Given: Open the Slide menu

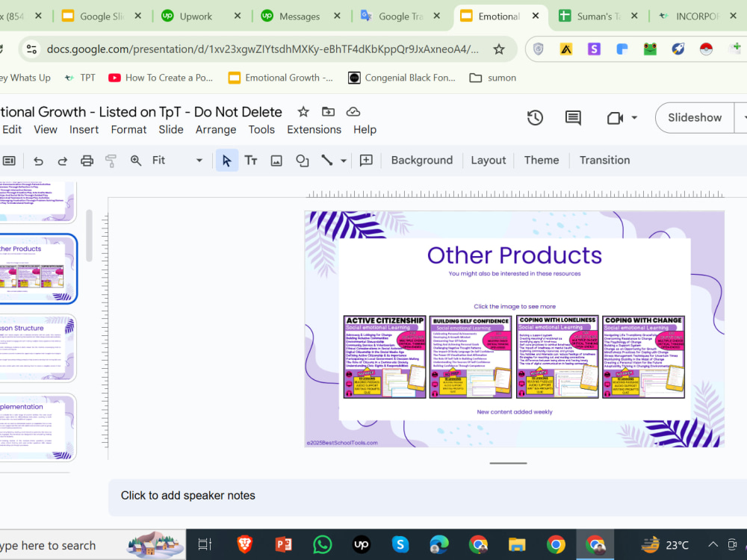Looking at the screenshot, I should pyautogui.click(x=170, y=129).
